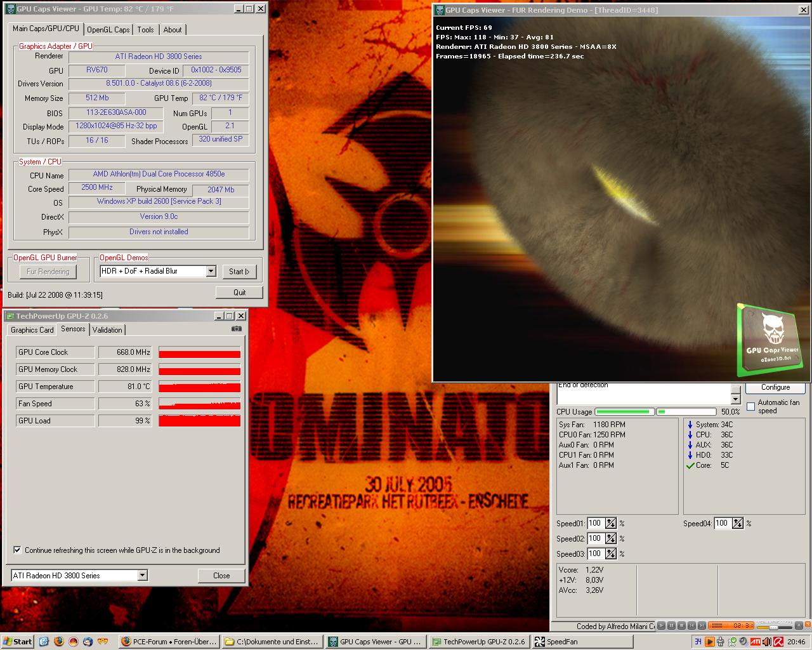Enable the Automatic fan speed checkbox
Screen dimensions: 812x650
coord(751,406)
